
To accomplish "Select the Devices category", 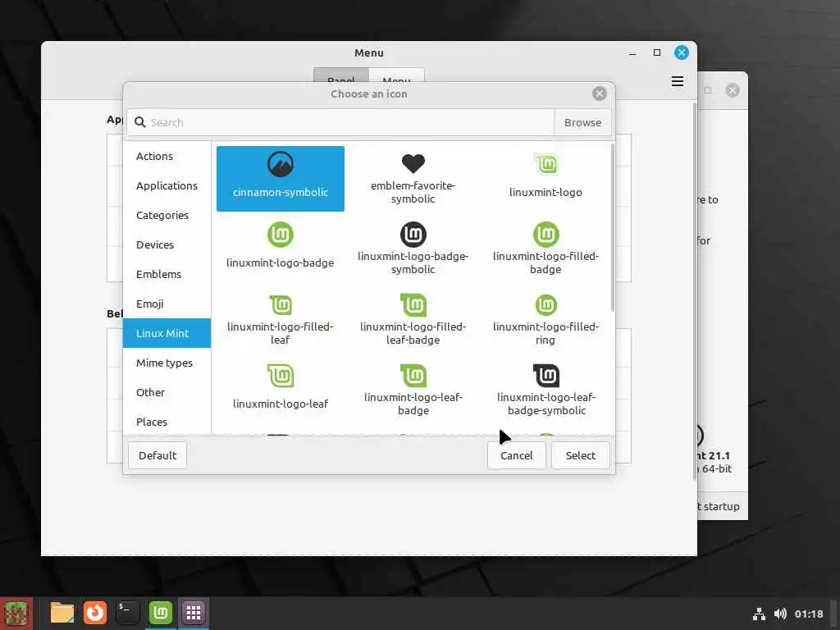I will pyautogui.click(x=167, y=244).
